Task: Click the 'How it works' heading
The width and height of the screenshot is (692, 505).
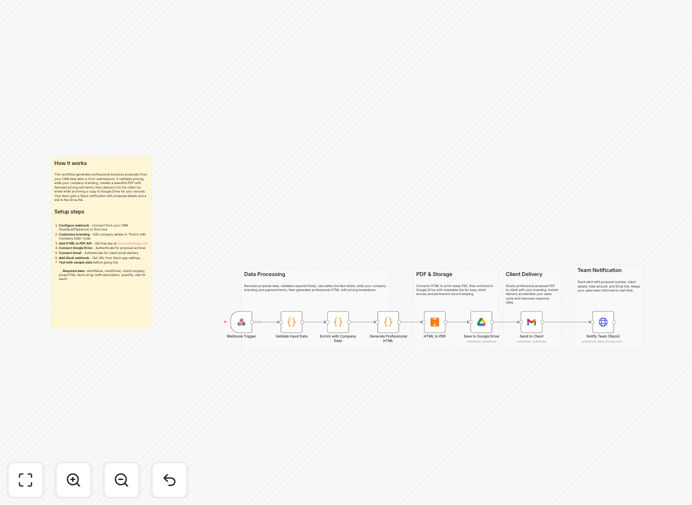Action: [71, 163]
